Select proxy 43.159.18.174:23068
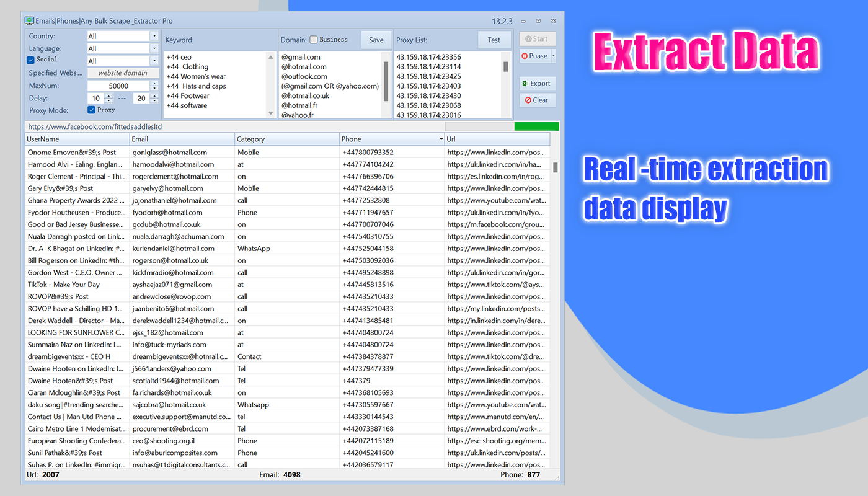 click(428, 105)
